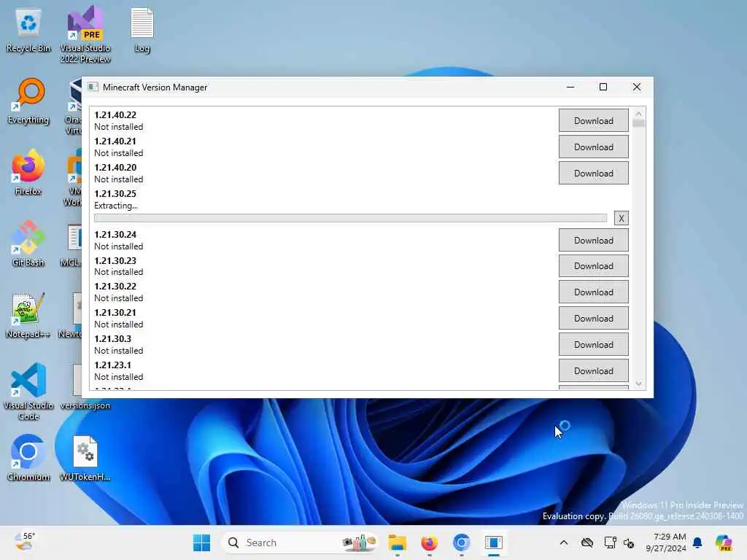Select the Firefox desktop shortcut

coord(28,172)
